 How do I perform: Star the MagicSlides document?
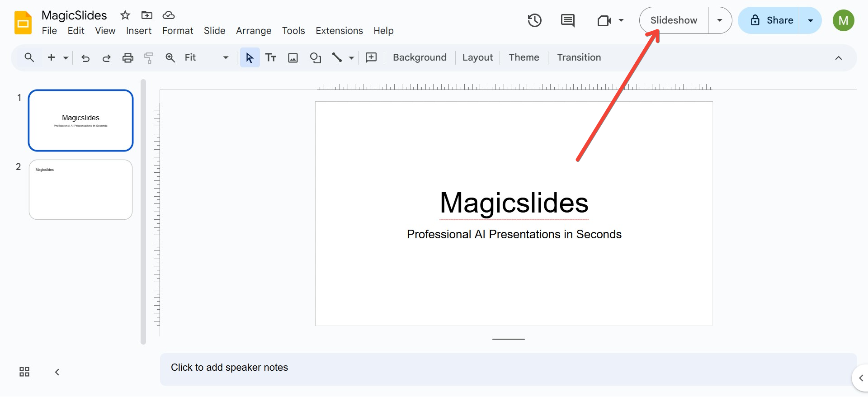pos(125,15)
